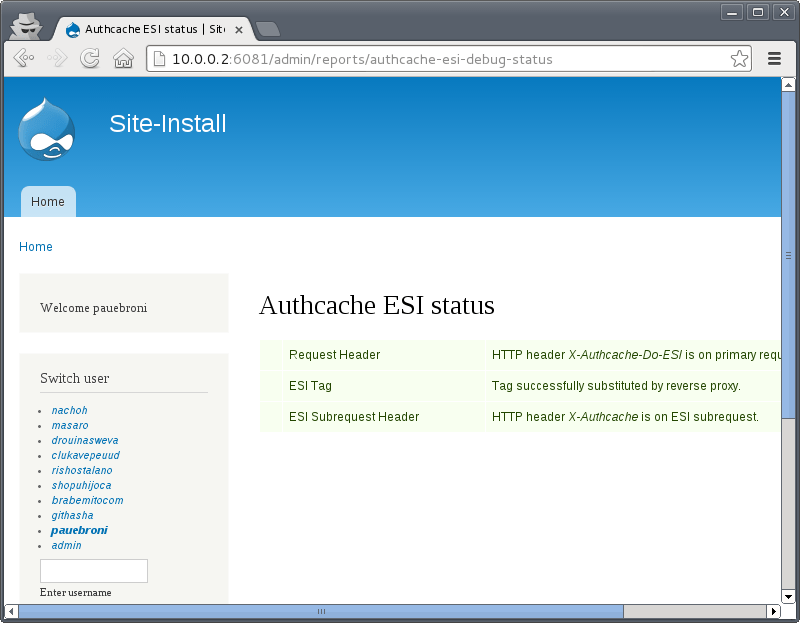800x623 pixels.
Task: Switch to the Home navigation tab
Action: click(47, 201)
